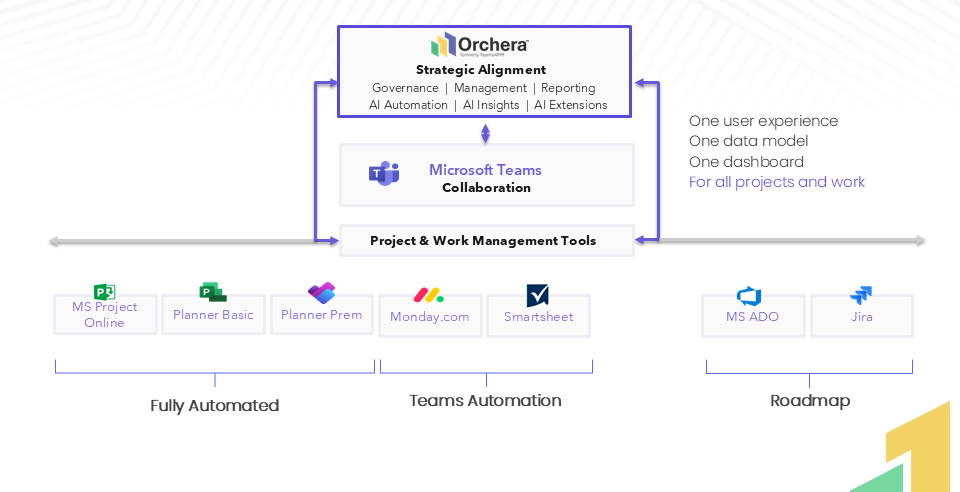Click the Teams Automation label

coord(486,401)
